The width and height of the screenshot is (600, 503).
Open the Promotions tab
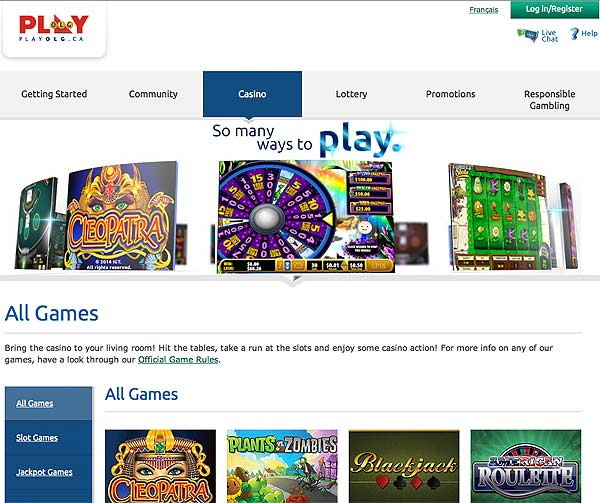[x=450, y=94]
